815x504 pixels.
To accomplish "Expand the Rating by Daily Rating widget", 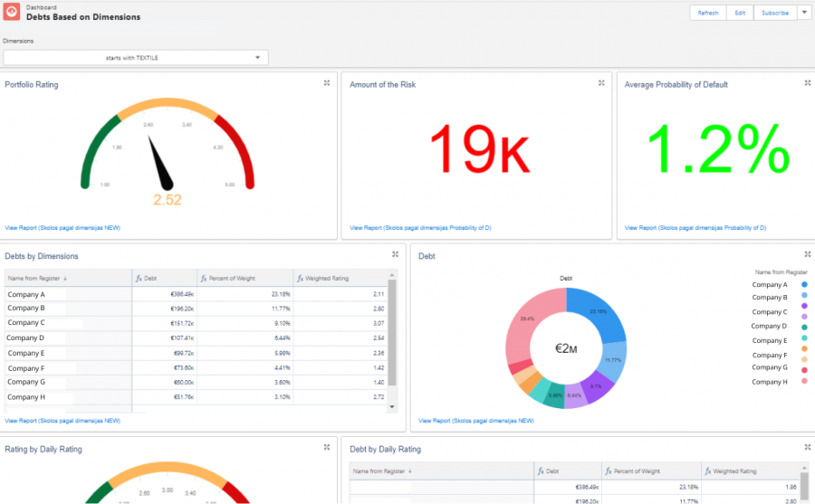I will (327, 447).
